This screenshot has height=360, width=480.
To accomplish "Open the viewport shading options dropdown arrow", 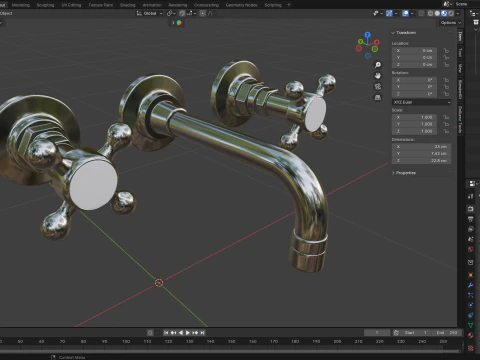I will (458, 13).
